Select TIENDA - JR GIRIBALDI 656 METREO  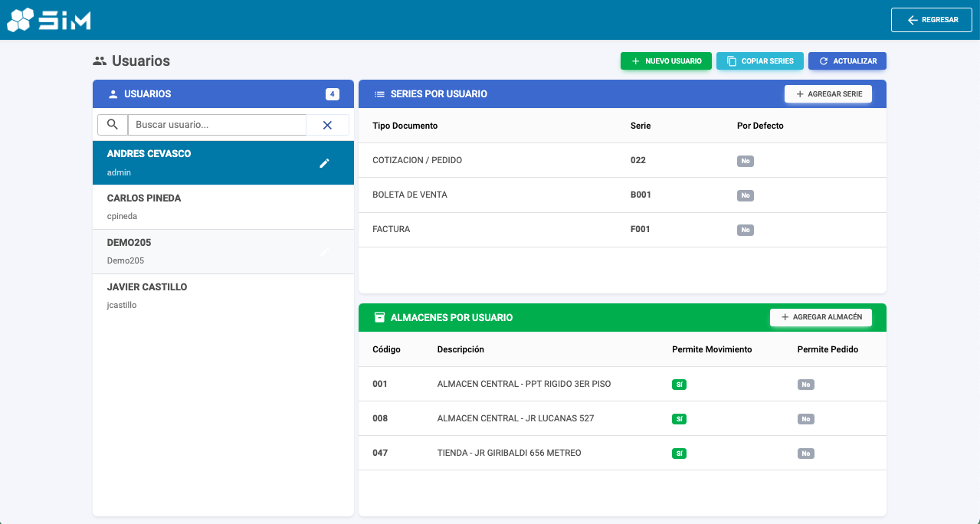510,453
